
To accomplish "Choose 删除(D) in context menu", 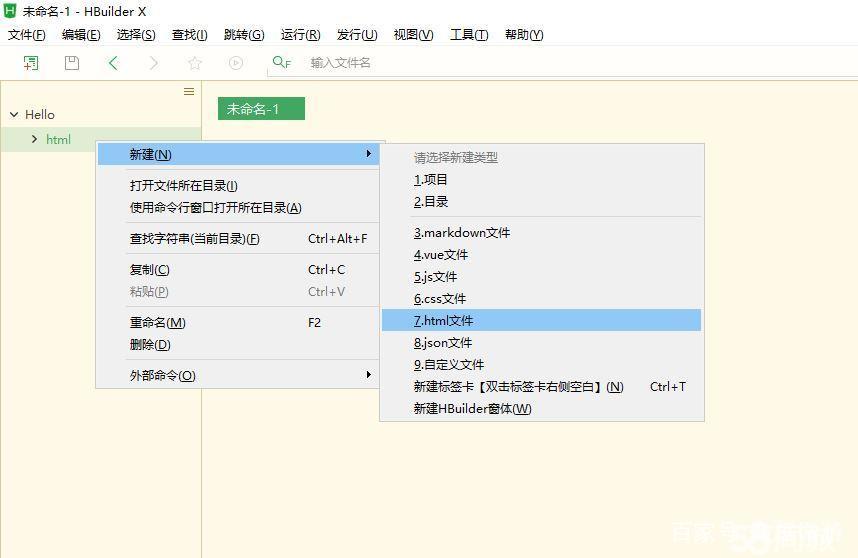I will click(x=238, y=344).
